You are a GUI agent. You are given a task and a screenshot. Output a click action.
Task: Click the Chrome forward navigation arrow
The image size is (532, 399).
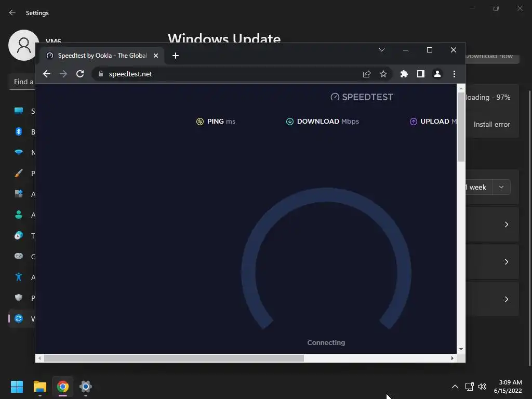(x=63, y=74)
